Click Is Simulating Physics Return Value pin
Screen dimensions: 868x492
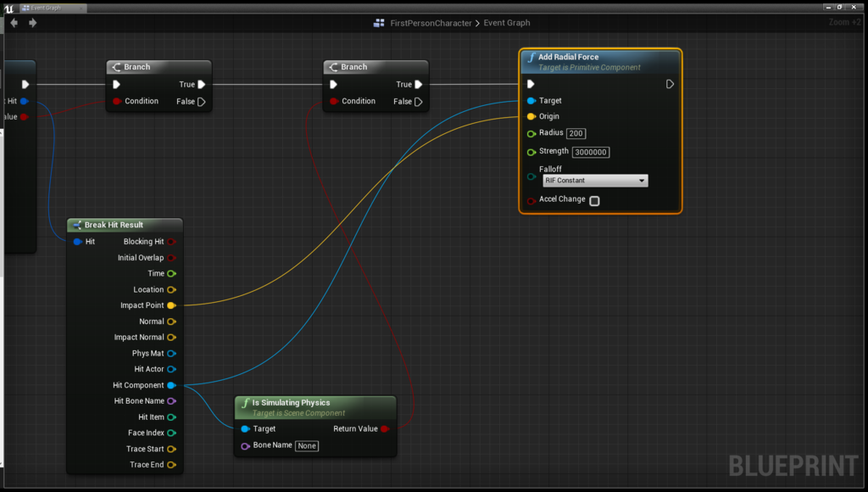385,429
